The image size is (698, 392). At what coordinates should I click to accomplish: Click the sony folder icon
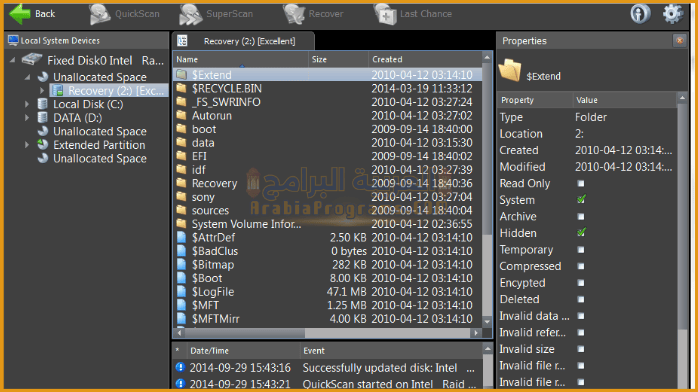tap(181, 197)
